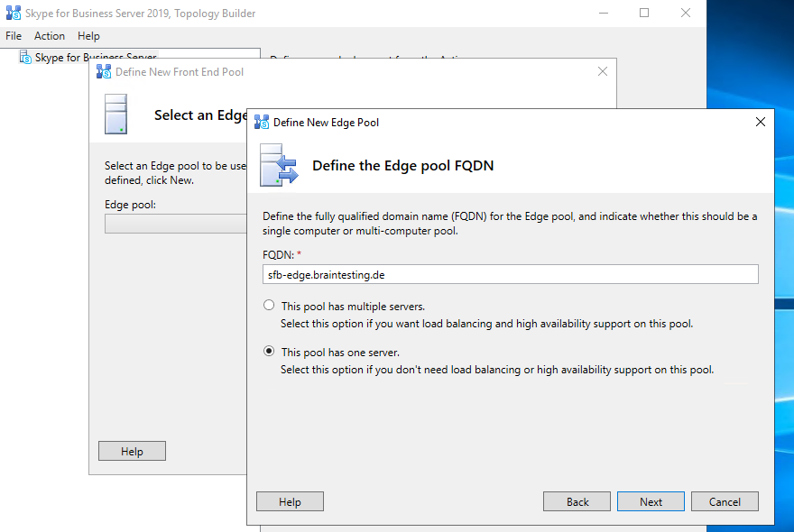Select 'This pool has one server' option
Viewport: 794px width, 532px height.
269,352
